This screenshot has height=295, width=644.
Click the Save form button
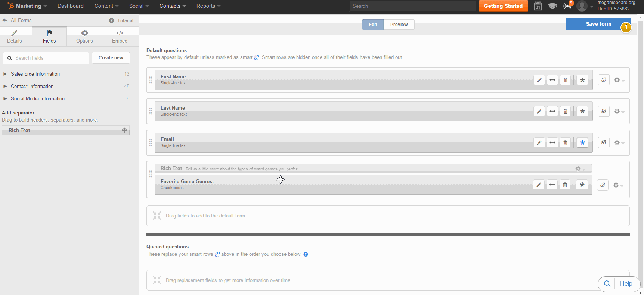click(598, 24)
